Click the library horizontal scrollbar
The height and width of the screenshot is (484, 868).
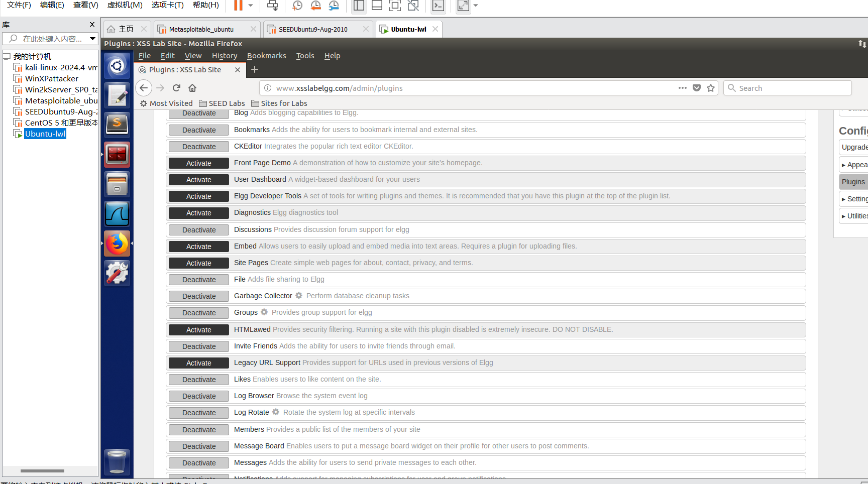click(42, 471)
